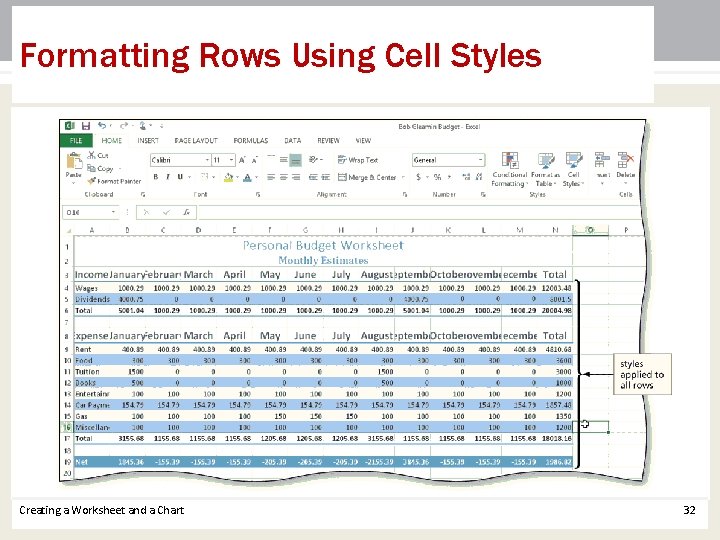Toggle highlighted Bottom Align button

296,160
